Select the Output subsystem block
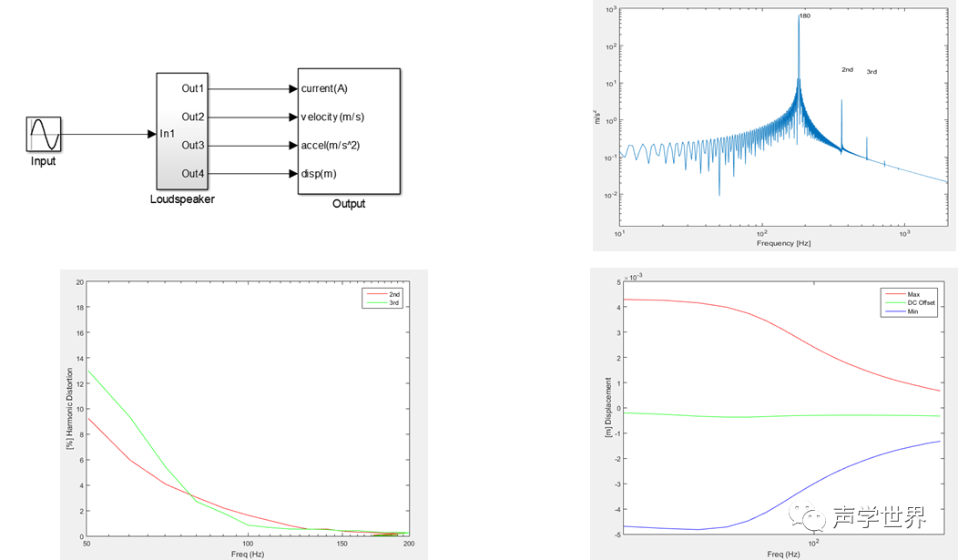 (x=348, y=130)
